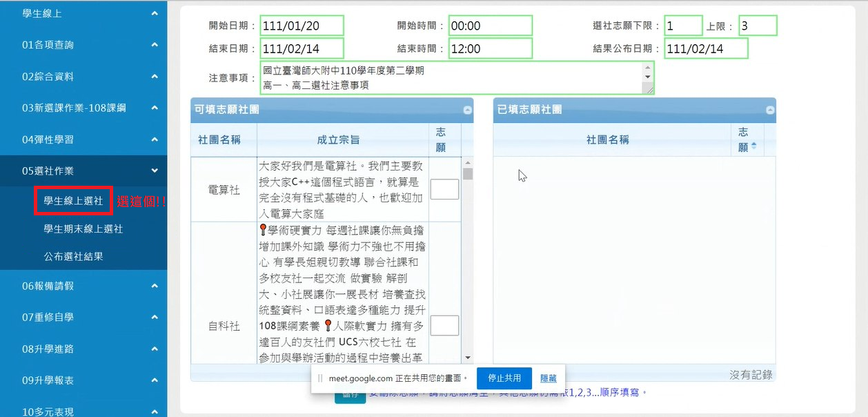Image resolution: width=868 pixels, height=417 pixels.
Task: Collapse the 已填志願社團 panel arrow icon
Action: click(769, 109)
